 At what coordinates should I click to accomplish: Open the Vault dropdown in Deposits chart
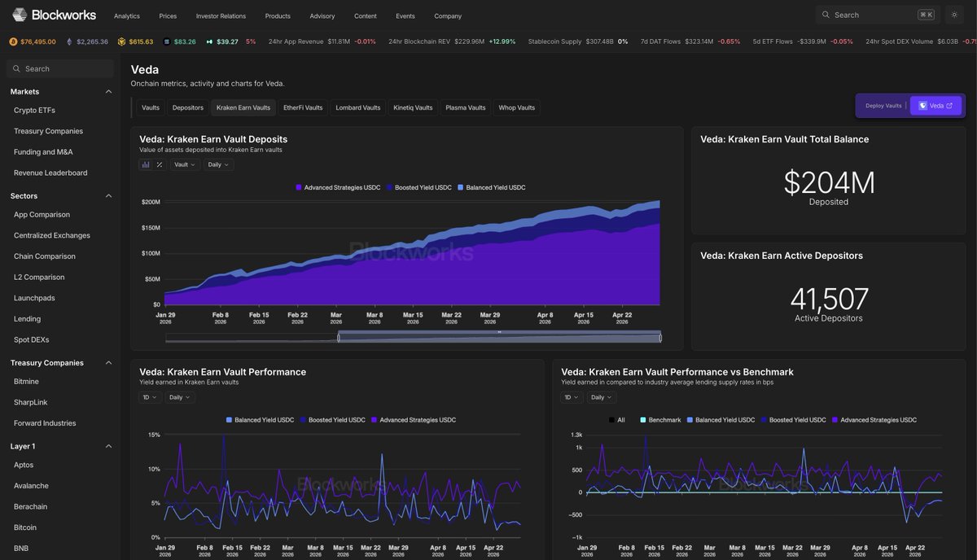[184, 164]
